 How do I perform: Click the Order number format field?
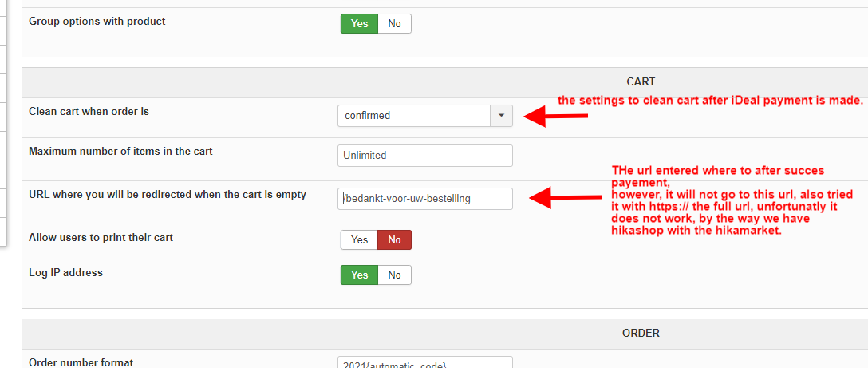pyautogui.click(x=424, y=363)
